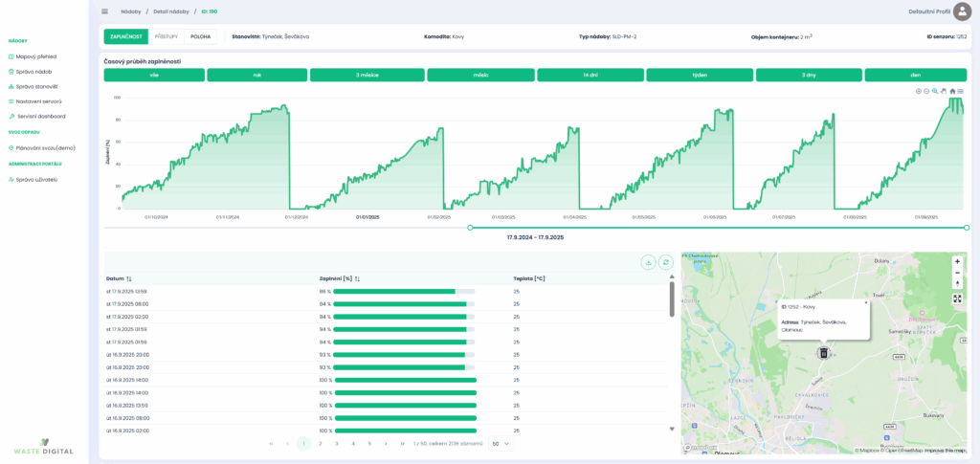Open the rows-per-page 50 dropdown
The height and width of the screenshot is (464, 980).
(501, 444)
